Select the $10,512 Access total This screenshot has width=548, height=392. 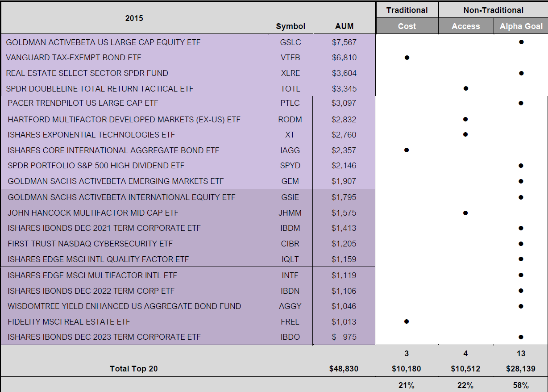465,369
